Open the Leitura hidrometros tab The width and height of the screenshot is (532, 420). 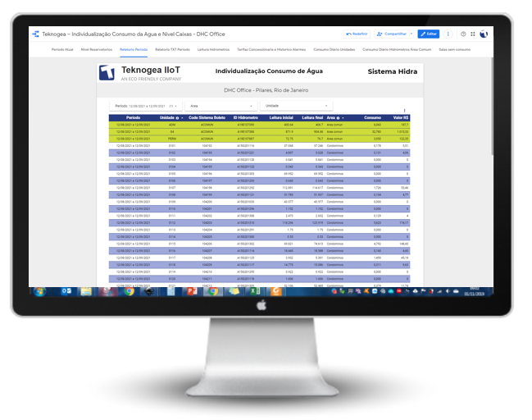[213, 49]
